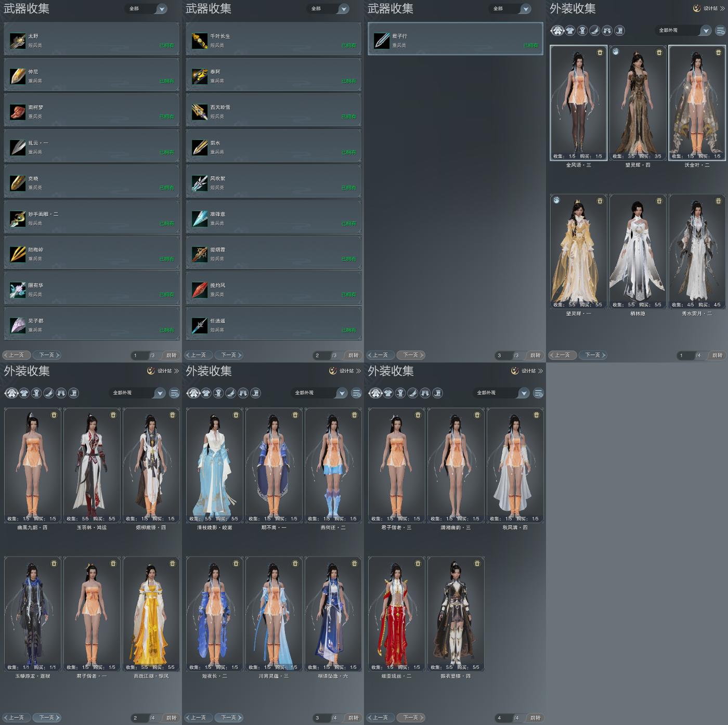Go to 下一页 on outfit page 1 panel

pos(593,355)
